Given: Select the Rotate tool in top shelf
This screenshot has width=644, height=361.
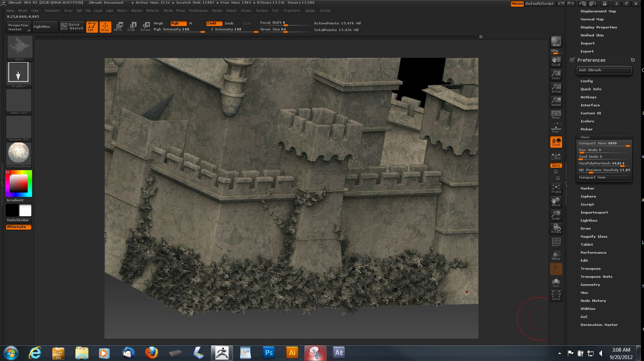Looking at the screenshot, I should 145,27.
